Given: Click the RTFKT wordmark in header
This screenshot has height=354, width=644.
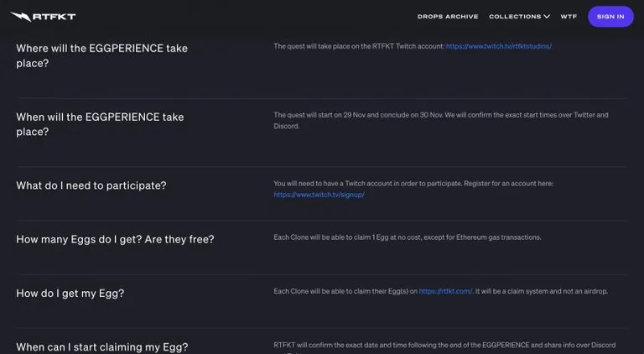Looking at the screenshot, I should 54,17.
